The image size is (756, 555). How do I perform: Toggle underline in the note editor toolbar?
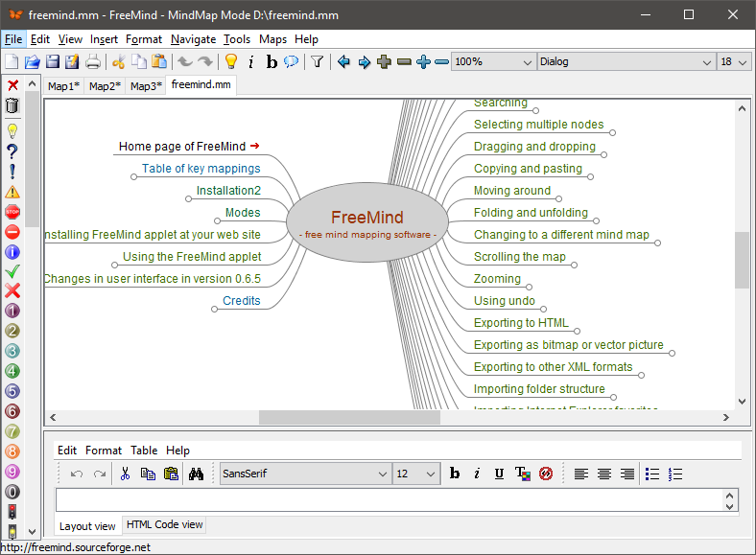tap(499, 474)
